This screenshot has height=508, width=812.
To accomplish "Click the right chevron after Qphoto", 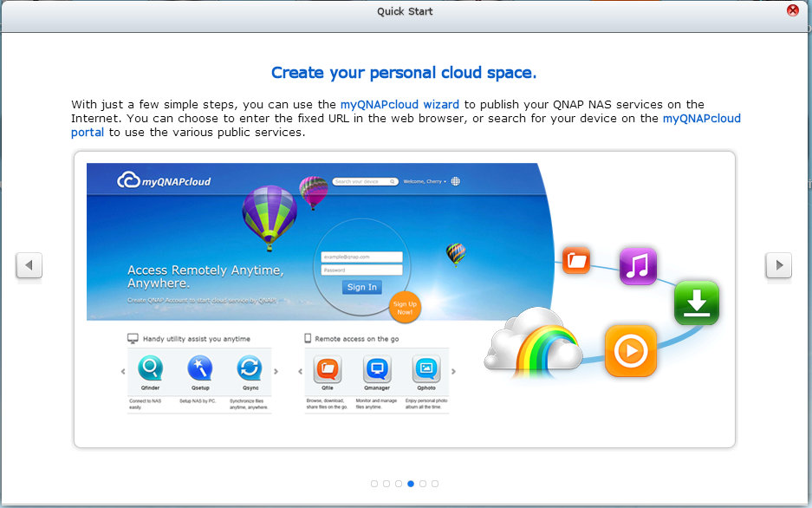I will (453, 371).
